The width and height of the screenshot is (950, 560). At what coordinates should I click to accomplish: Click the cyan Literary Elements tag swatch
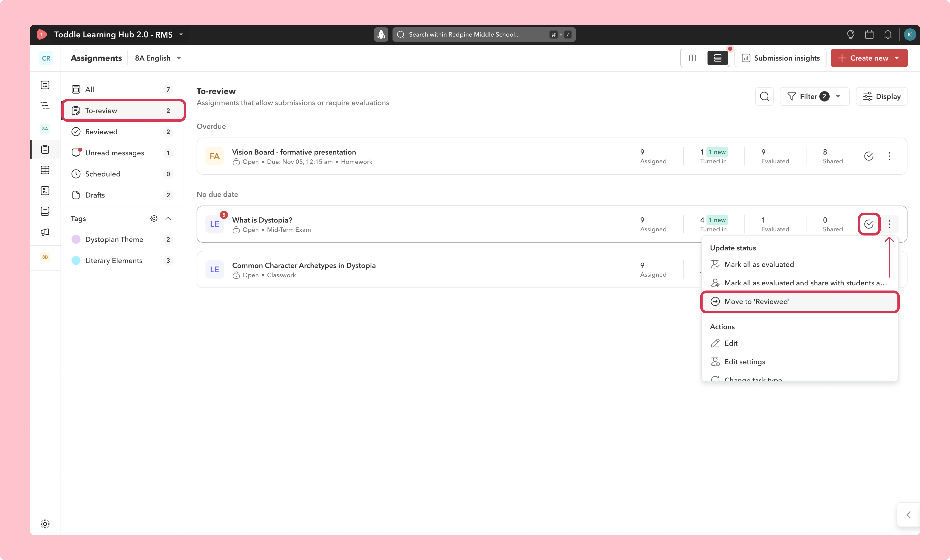pos(76,260)
